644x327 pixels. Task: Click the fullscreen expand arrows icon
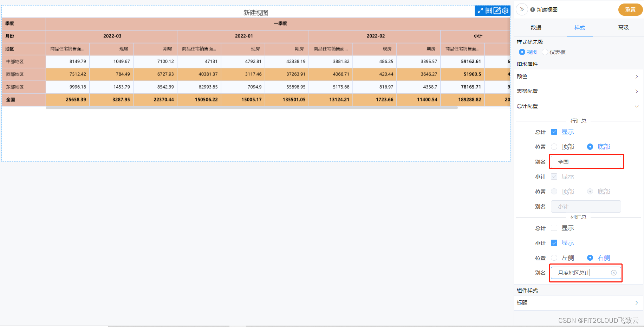pyautogui.click(x=480, y=11)
